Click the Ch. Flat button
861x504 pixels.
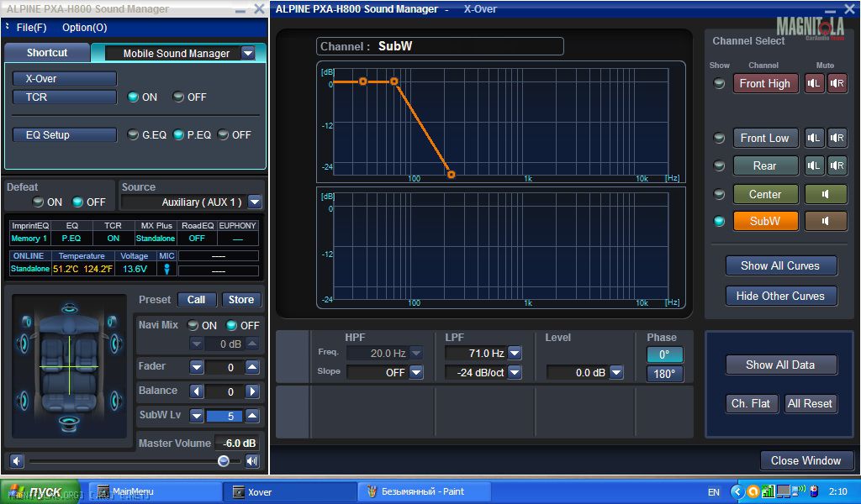coord(751,404)
